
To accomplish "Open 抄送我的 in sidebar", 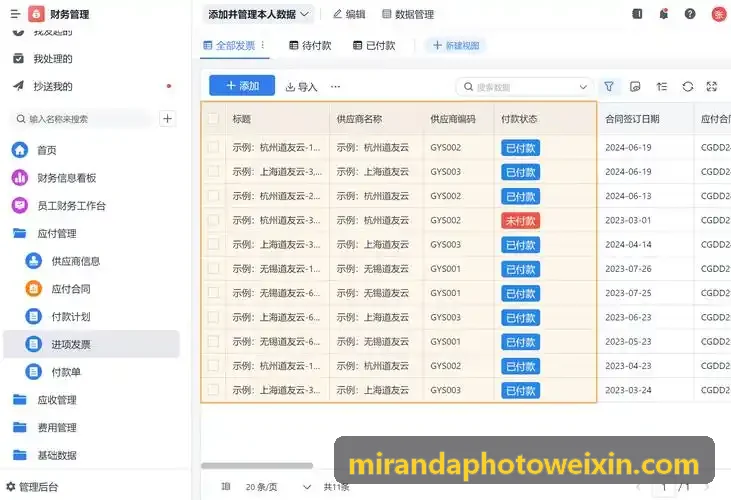I will (x=53, y=86).
